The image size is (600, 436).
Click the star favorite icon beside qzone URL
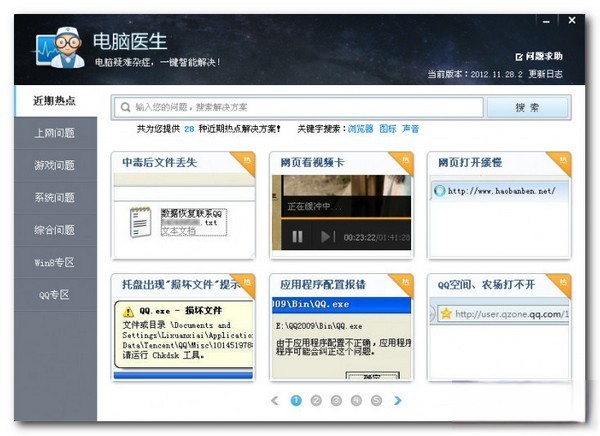[x=446, y=314]
